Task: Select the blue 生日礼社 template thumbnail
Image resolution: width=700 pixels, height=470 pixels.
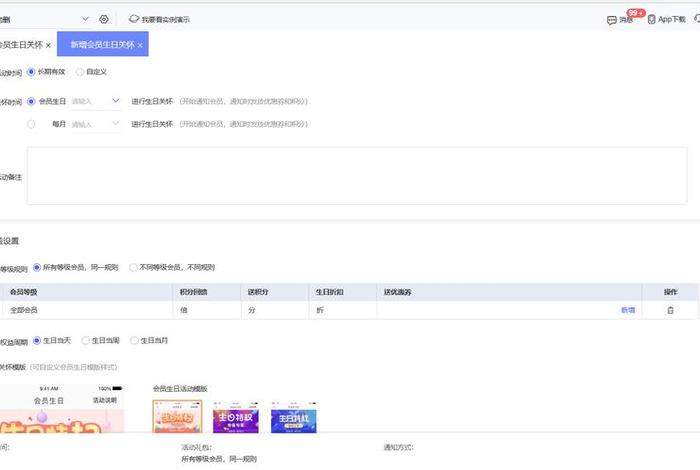Action: (x=294, y=417)
